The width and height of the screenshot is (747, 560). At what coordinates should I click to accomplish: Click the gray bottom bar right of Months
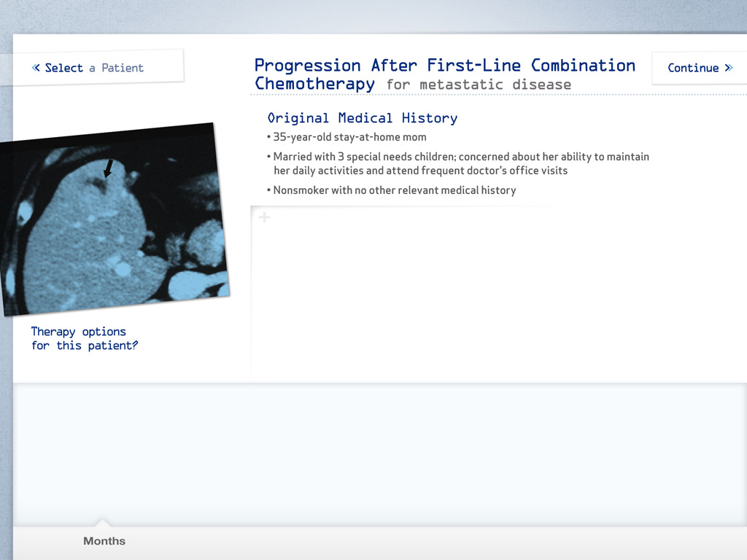click(438, 542)
